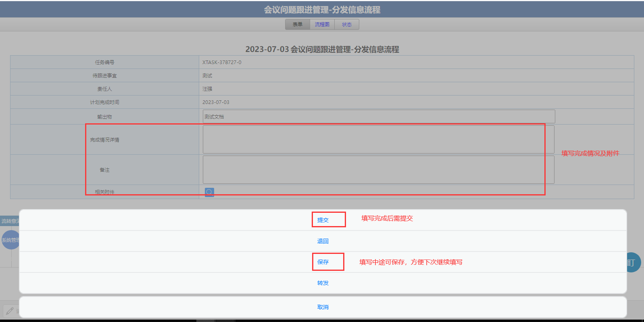Choose 提交 in the action sheet
This screenshot has width=644, height=322.
pos(323,220)
